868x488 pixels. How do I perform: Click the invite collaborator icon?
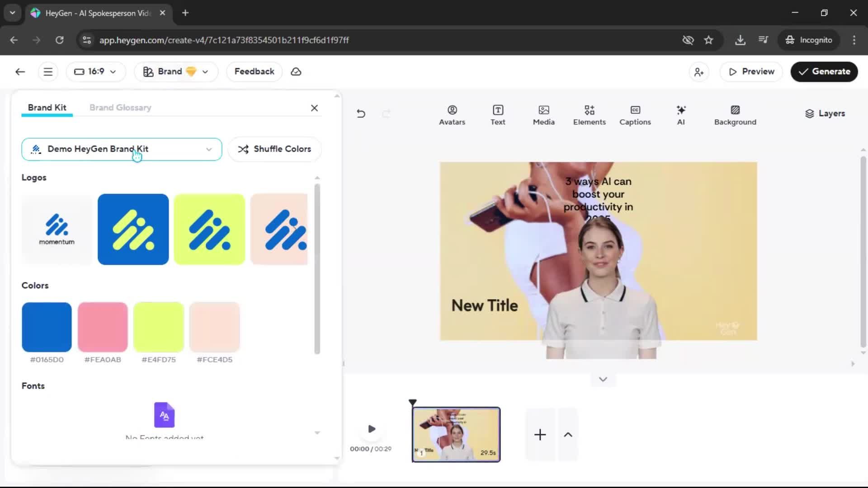click(x=699, y=72)
